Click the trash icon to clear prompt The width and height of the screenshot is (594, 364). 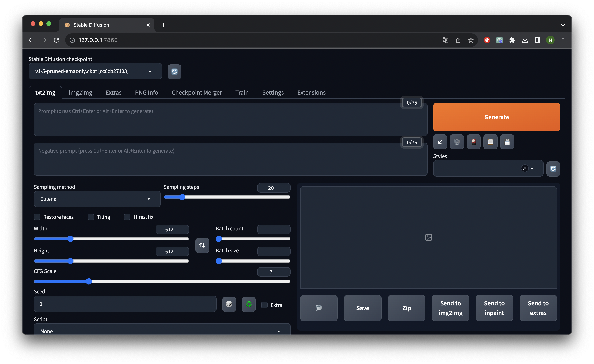[457, 142]
